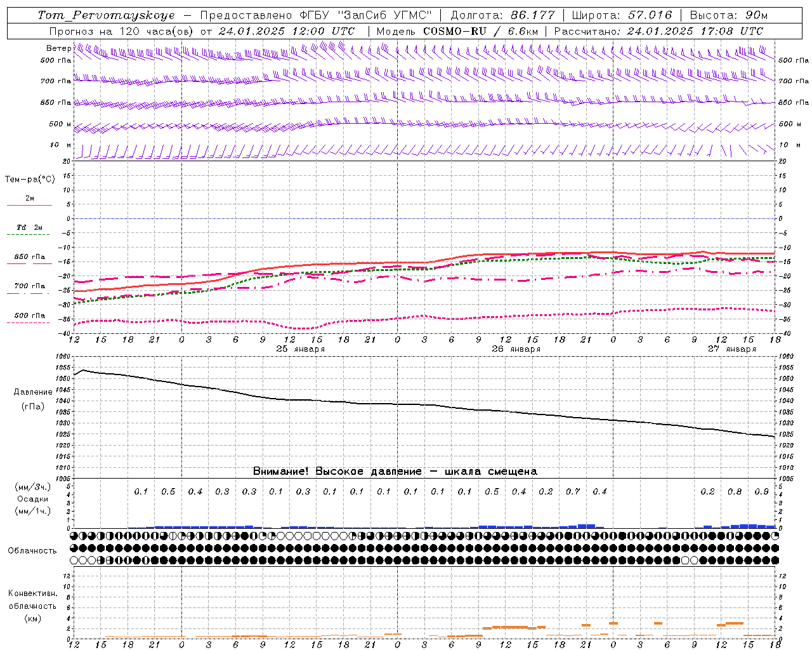
Task: Click the precipitation value '0.8'
Action: [x=735, y=492]
